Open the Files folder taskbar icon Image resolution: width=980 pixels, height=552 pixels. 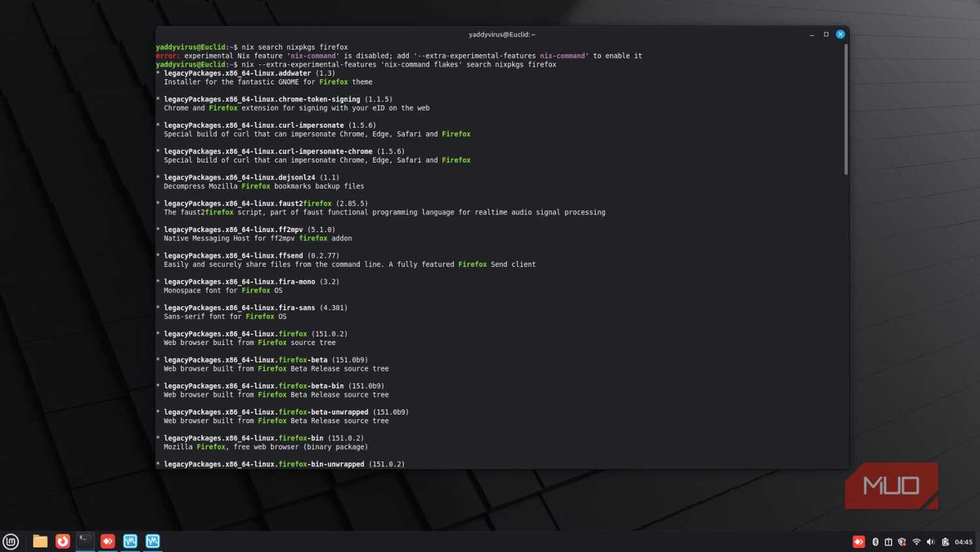40,541
